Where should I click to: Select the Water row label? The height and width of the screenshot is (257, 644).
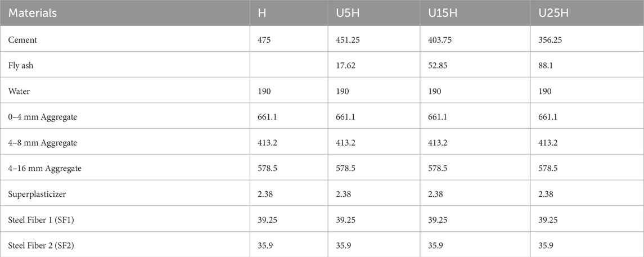pos(21,91)
